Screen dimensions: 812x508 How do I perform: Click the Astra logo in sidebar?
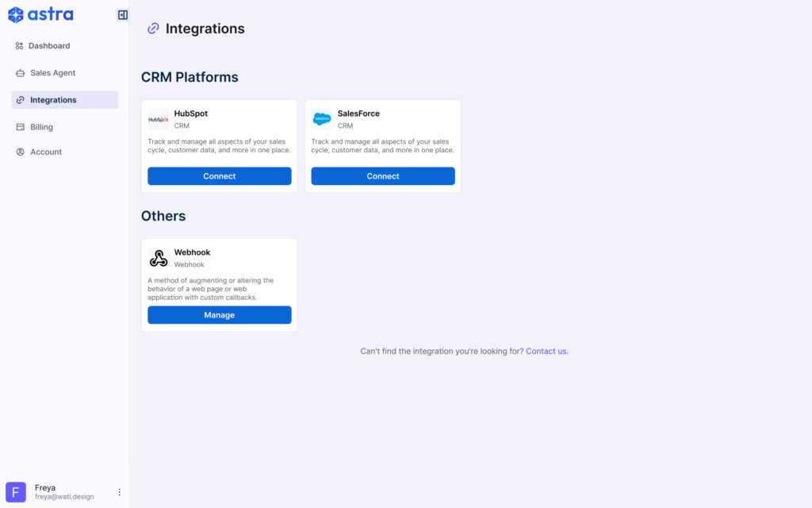[x=40, y=14]
